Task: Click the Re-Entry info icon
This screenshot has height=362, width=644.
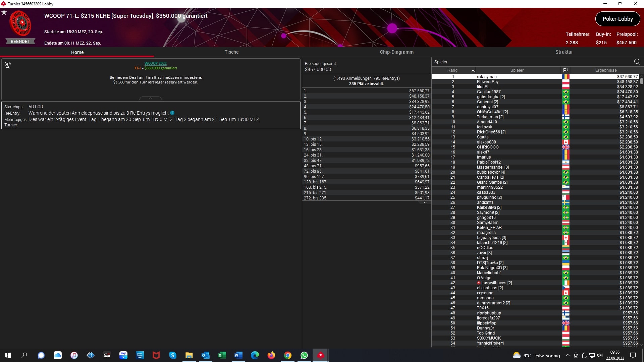Action: pyautogui.click(x=172, y=113)
